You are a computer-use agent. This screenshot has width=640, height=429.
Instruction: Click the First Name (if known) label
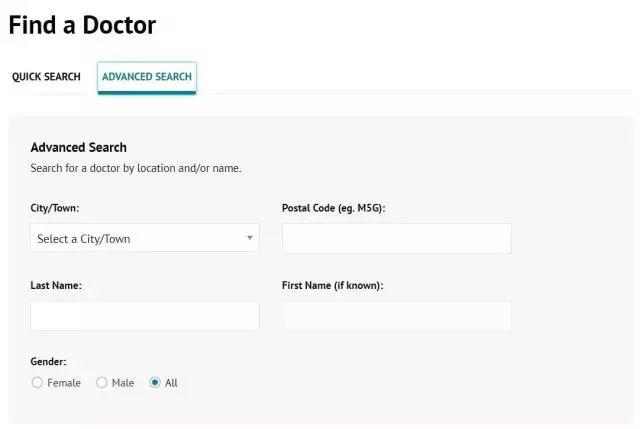(x=332, y=285)
